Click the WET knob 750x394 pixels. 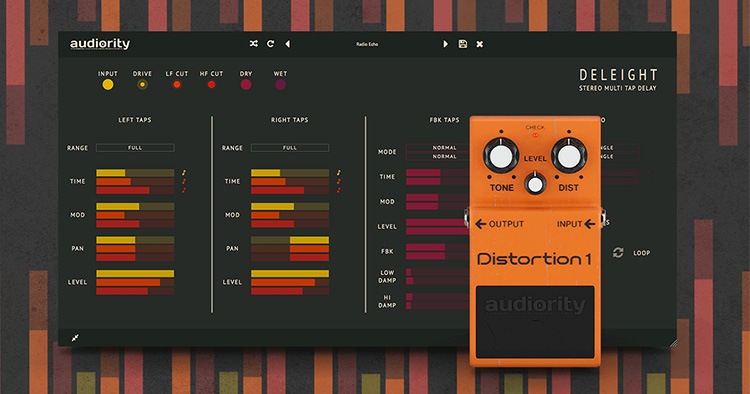(280, 85)
